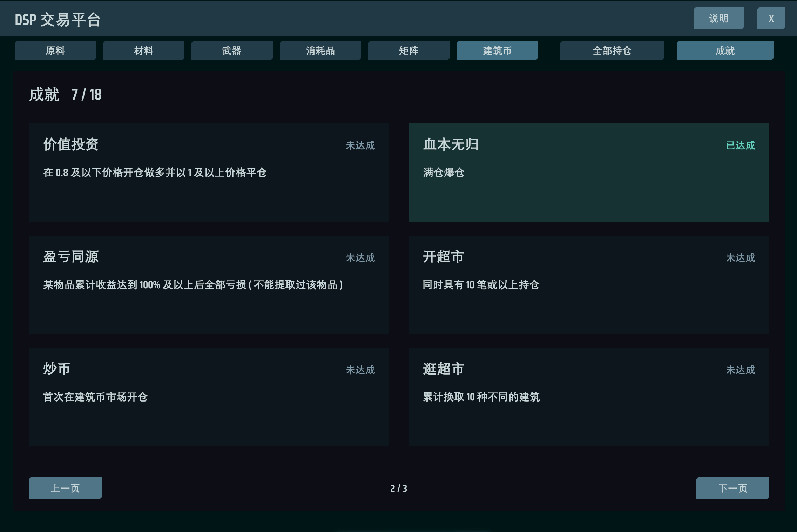Show the 全部持仓 tab
This screenshot has width=797, height=532.
coord(612,50)
